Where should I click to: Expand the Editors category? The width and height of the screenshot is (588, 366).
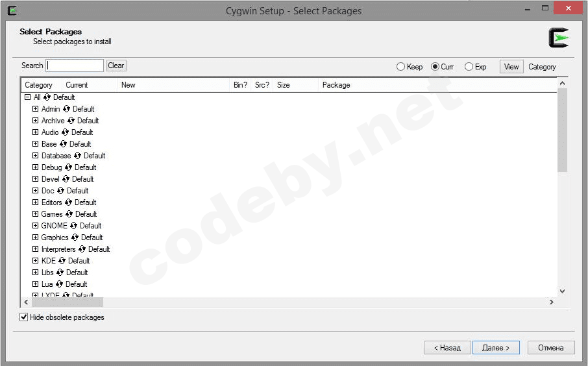pyautogui.click(x=35, y=202)
